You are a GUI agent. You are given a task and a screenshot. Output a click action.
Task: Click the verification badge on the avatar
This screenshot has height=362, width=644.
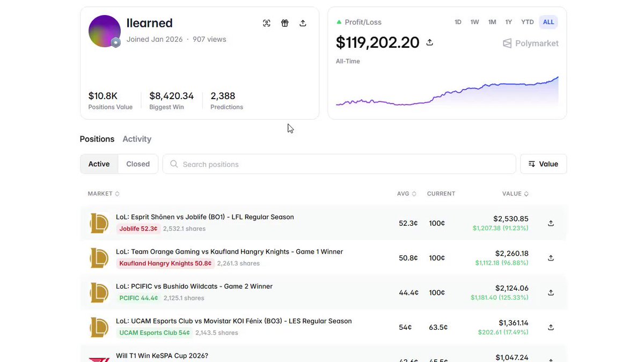point(115,42)
